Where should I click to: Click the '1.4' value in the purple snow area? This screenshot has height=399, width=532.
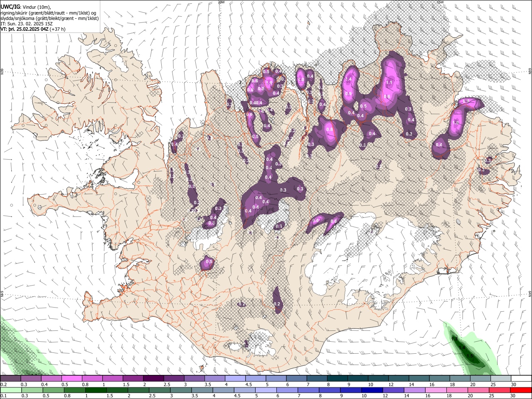point(349,79)
